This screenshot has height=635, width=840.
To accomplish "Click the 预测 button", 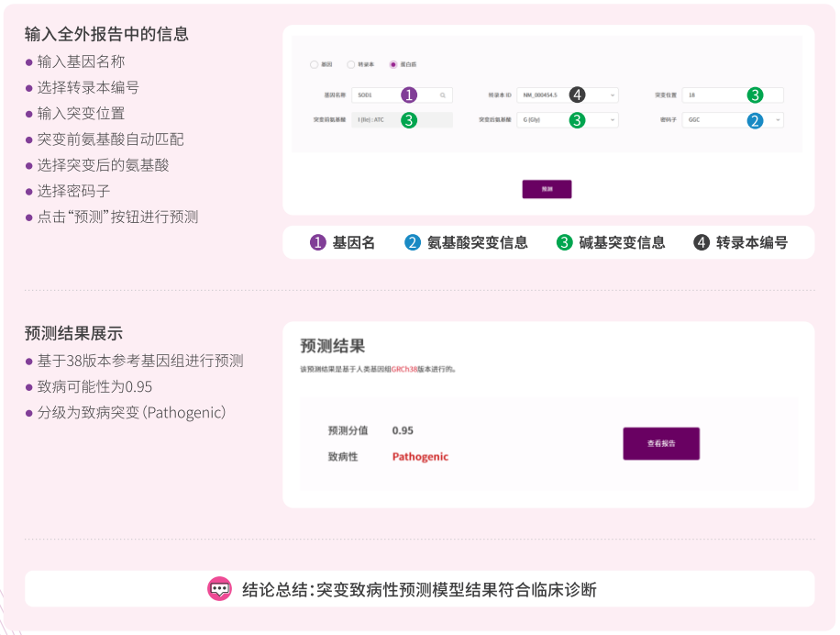I will pyautogui.click(x=547, y=189).
